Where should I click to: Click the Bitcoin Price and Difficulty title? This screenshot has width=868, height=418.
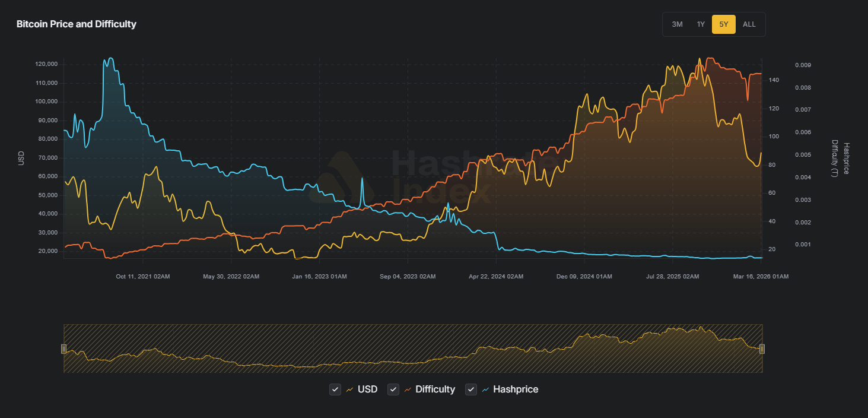click(x=77, y=24)
